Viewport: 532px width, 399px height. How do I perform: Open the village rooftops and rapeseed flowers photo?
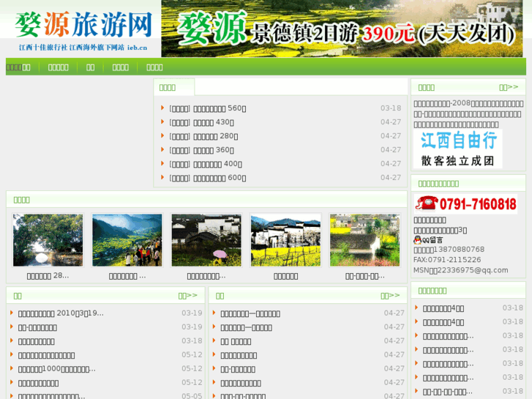(x=365, y=240)
